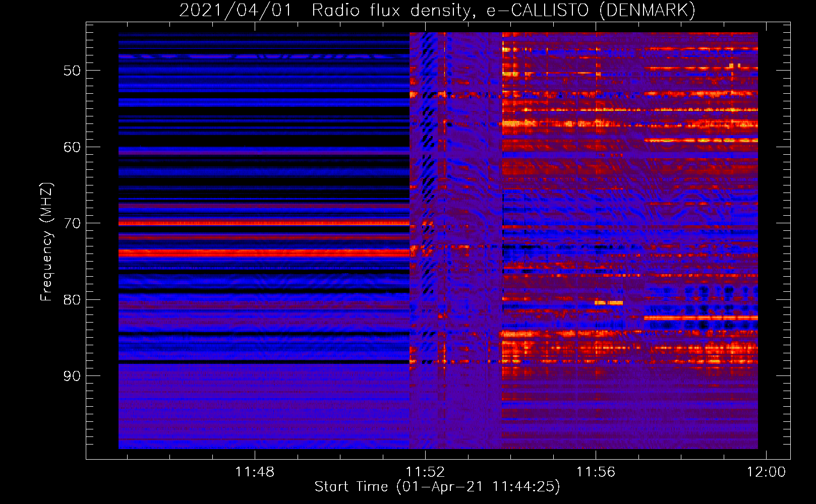Select the 12:00 time tick label
816x504 pixels.
coord(766,472)
